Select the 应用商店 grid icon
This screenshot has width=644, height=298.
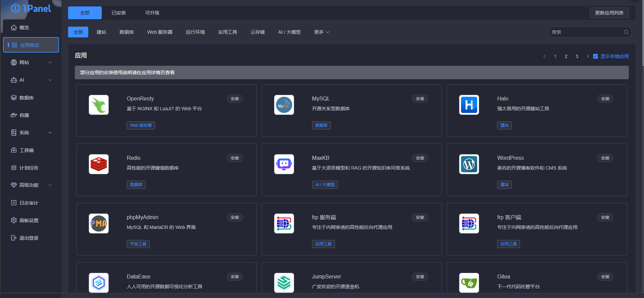click(x=14, y=45)
